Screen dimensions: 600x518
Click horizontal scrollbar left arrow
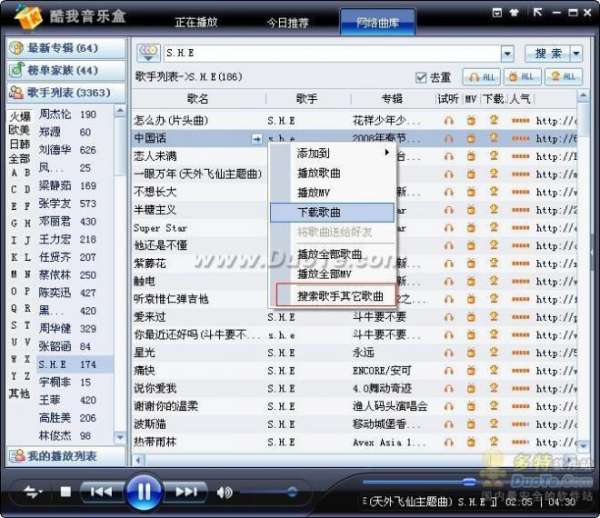[x=138, y=460]
